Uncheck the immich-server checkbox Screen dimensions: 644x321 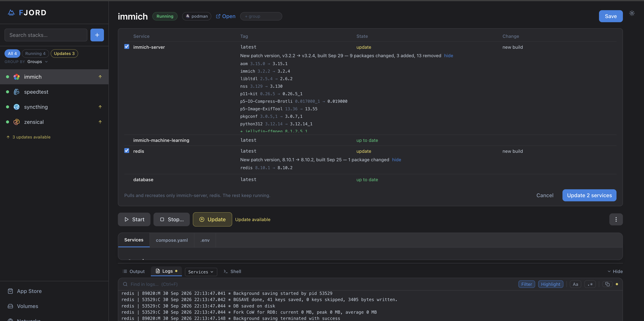(127, 47)
